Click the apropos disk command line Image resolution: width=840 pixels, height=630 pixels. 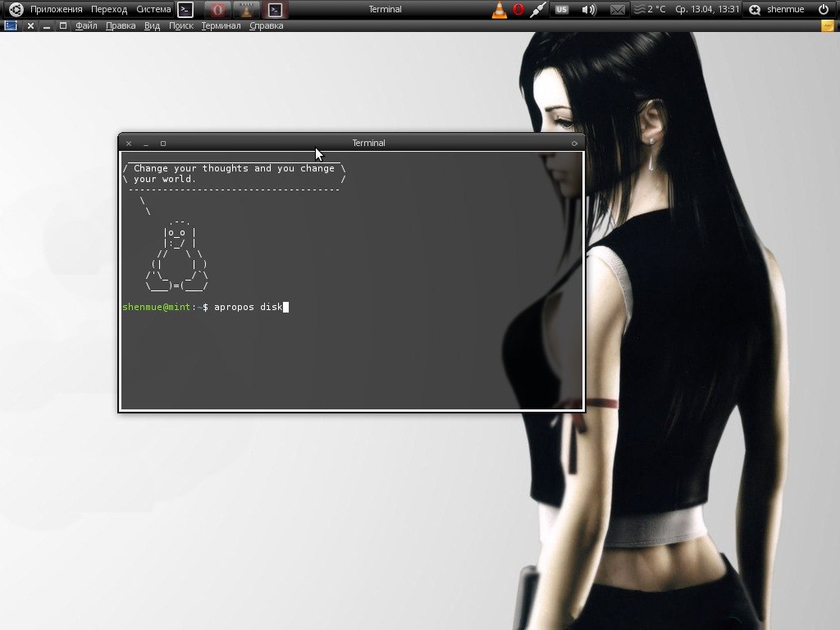coord(248,307)
